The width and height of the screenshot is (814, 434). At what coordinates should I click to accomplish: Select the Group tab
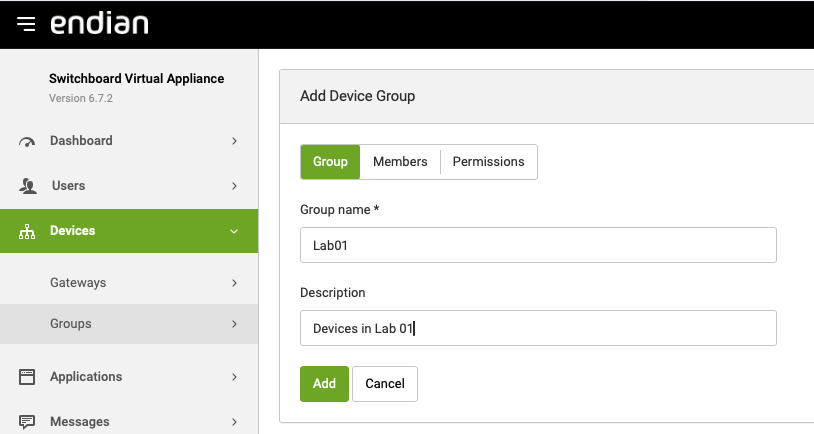point(330,162)
